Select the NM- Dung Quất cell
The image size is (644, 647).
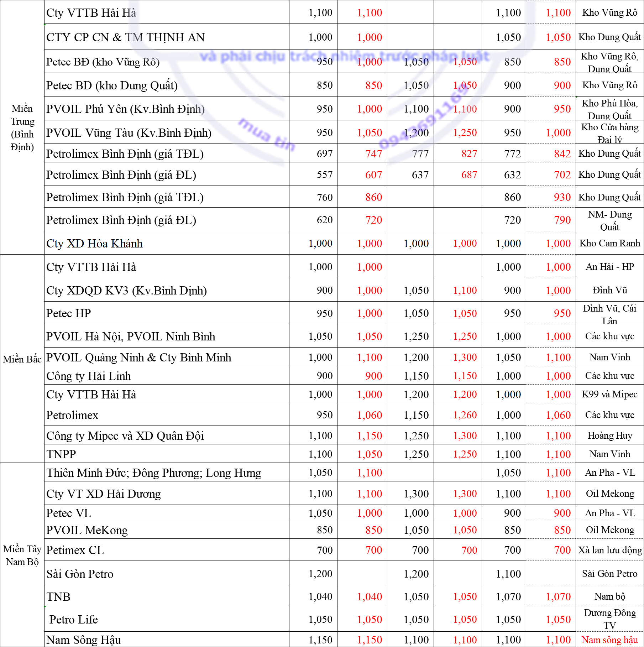click(609, 220)
